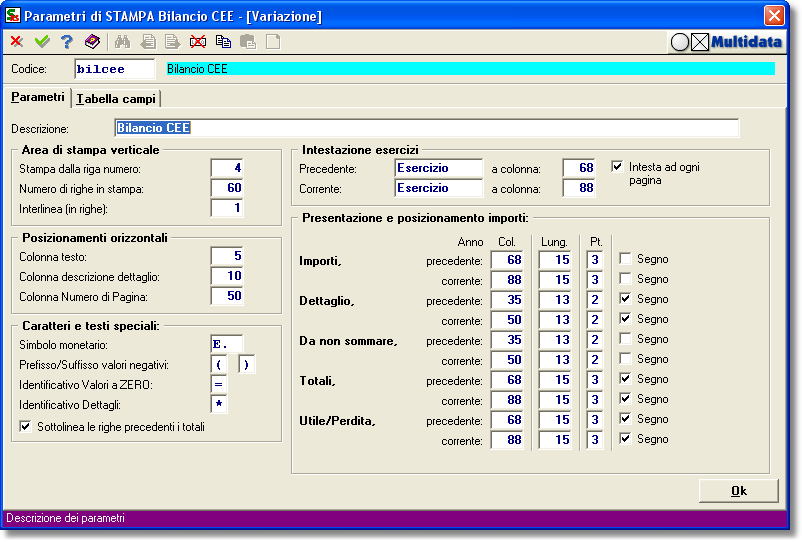Edit Precedente a colonna field 68
Viewport: 802px width, 542px height.
pyautogui.click(x=578, y=168)
